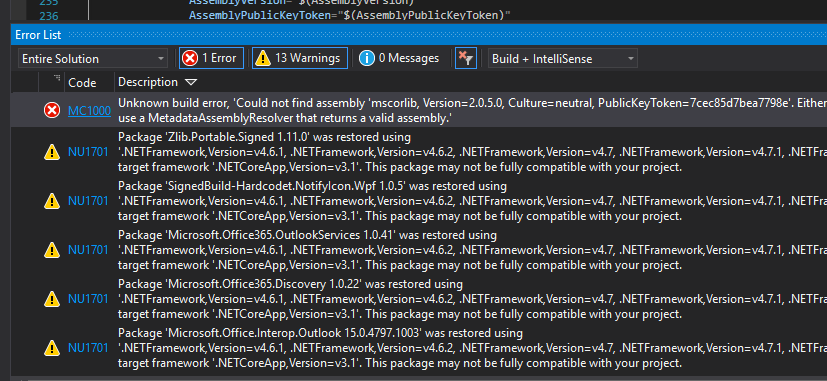Open NU1701 link for Zlib.Portable.Signed warning
Screen dimensions: 827x381
point(88,153)
